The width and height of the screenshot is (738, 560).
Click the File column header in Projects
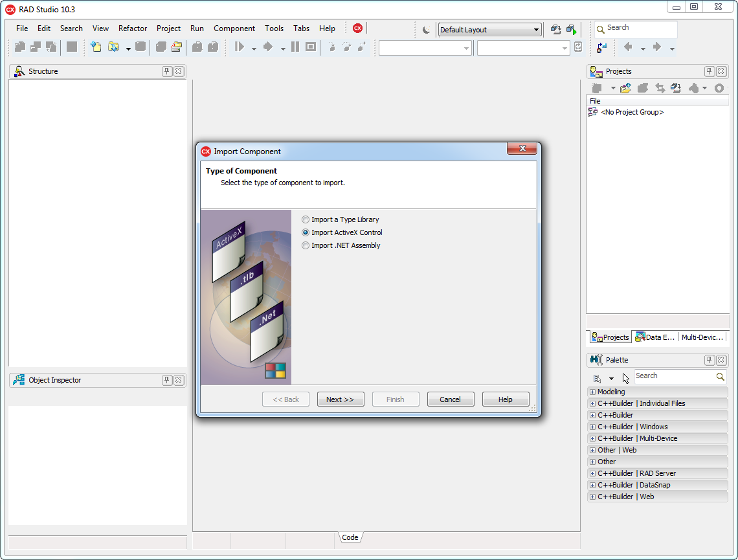click(658, 101)
